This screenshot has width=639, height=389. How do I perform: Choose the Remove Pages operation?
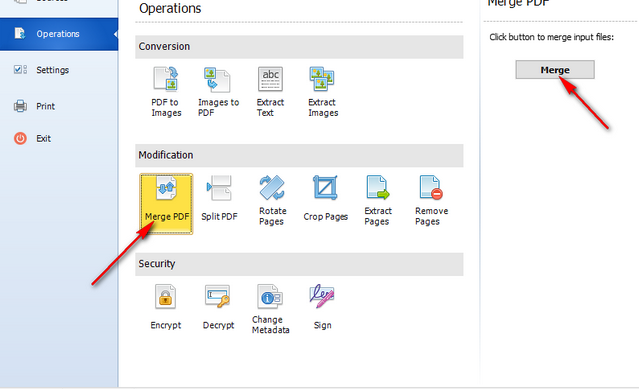coord(431,200)
